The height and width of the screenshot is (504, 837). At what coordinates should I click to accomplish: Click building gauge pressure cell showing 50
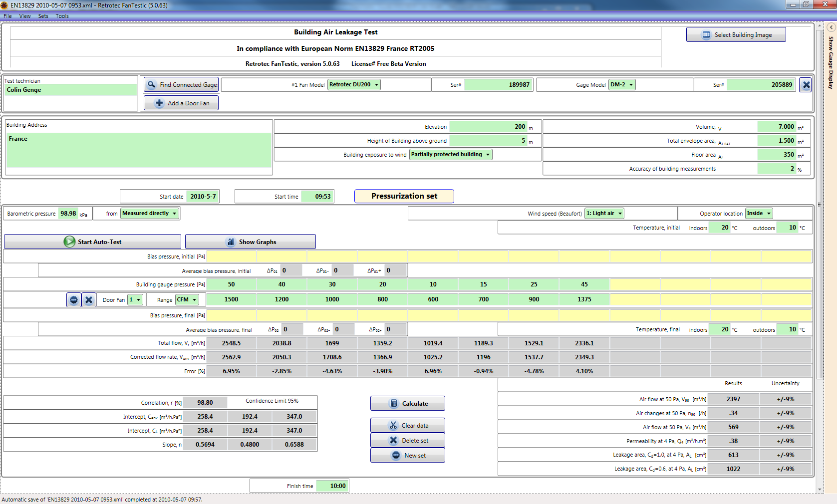[x=232, y=284]
